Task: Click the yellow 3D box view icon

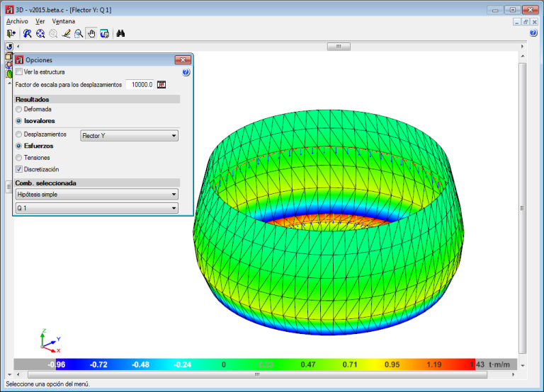Action: 8,56
